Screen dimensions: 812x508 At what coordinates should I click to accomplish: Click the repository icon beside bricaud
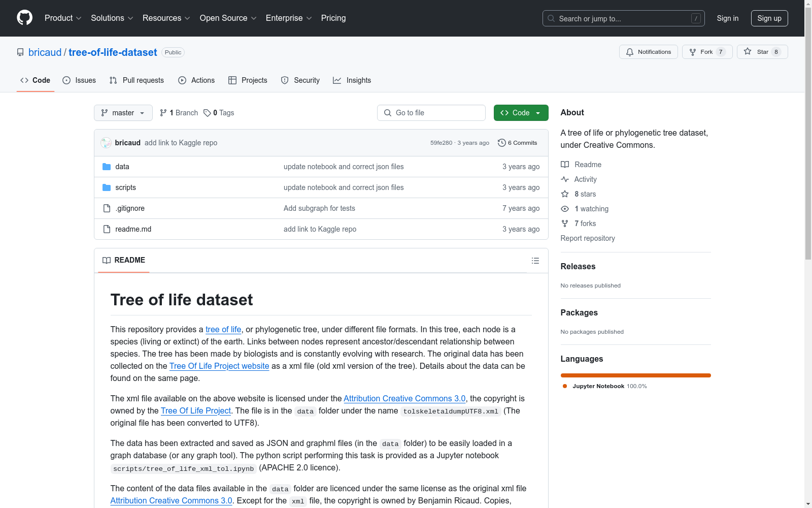(20, 52)
